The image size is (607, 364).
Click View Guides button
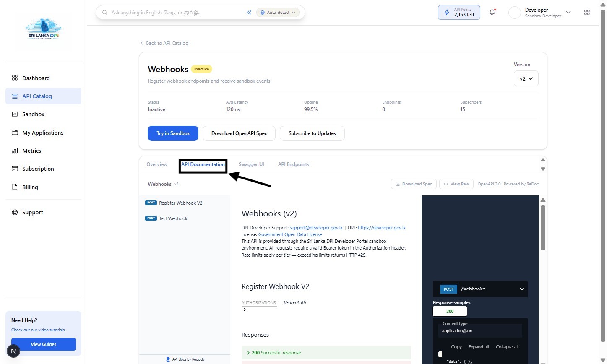44,344
